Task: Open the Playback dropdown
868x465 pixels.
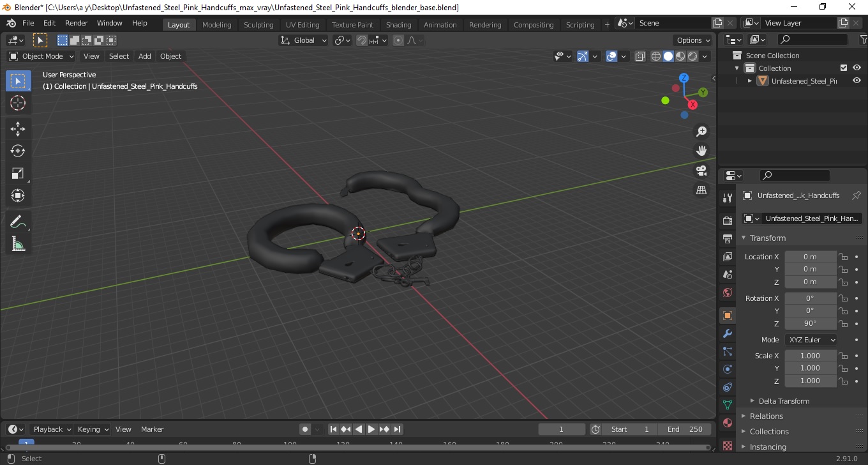Action: [x=51, y=429]
